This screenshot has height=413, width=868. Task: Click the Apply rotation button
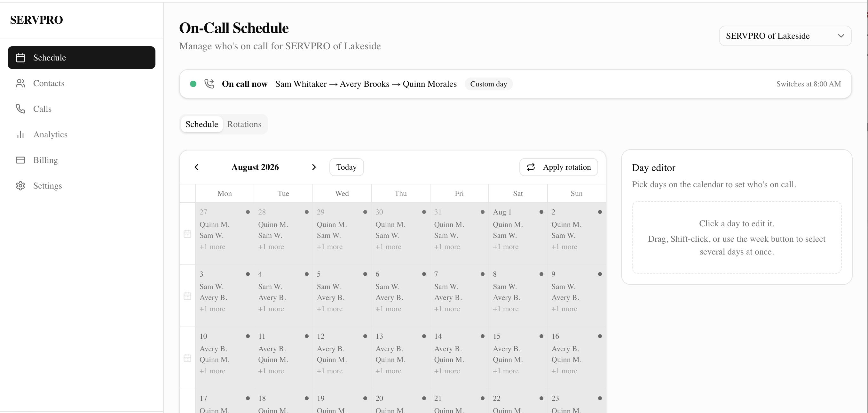tap(559, 167)
